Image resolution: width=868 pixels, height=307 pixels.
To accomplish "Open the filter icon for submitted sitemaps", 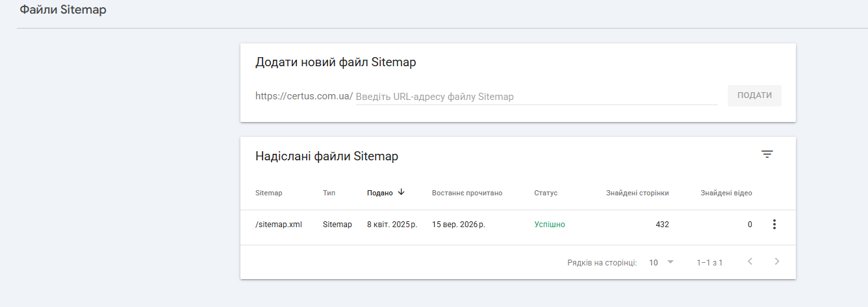I will [x=767, y=154].
